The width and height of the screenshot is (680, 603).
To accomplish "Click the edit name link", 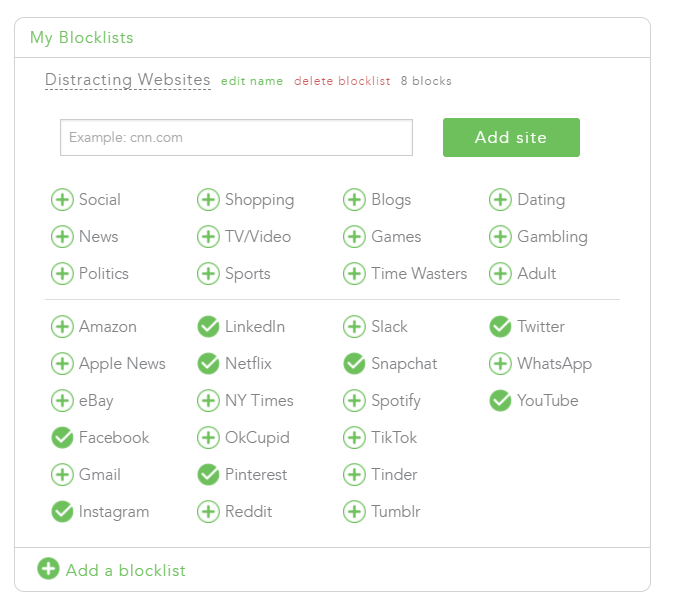I will (252, 81).
